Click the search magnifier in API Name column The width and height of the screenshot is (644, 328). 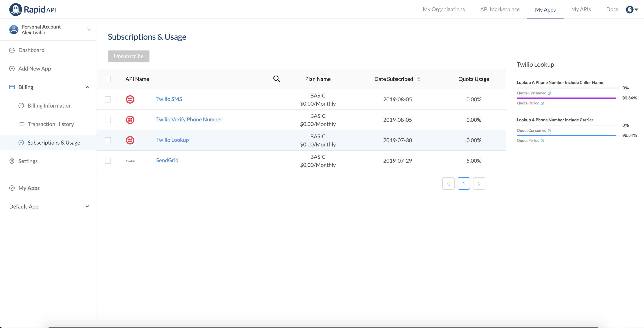(x=277, y=79)
